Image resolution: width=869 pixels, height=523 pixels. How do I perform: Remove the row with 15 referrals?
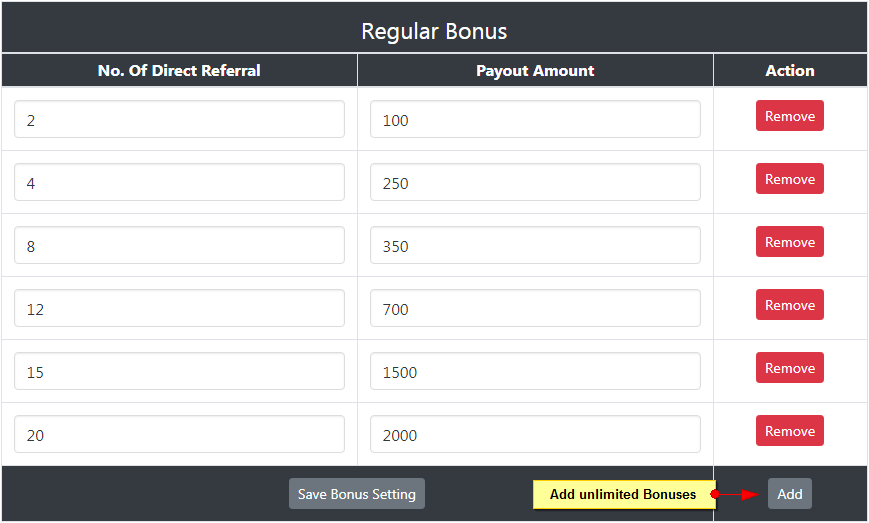coord(789,368)
